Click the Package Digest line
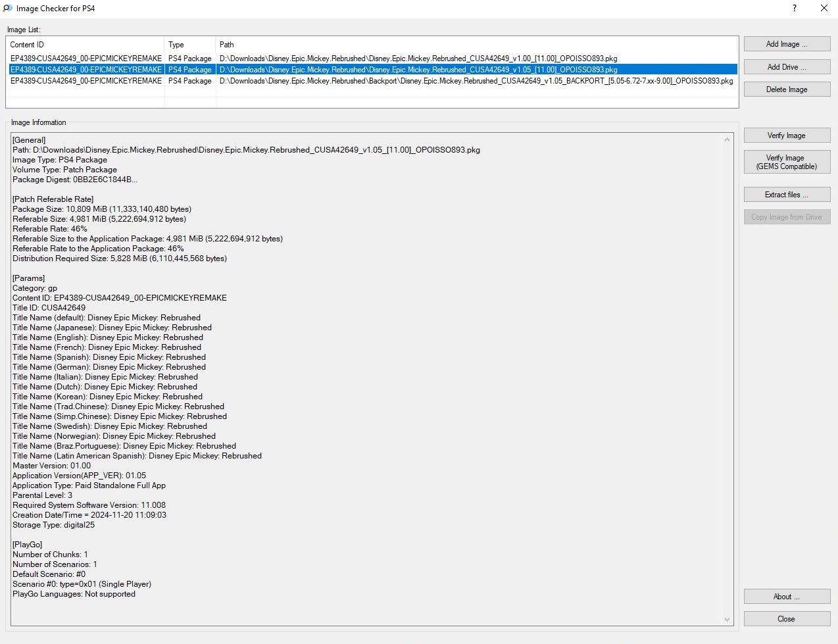This screenshot has height=644, width=838. 75,180
